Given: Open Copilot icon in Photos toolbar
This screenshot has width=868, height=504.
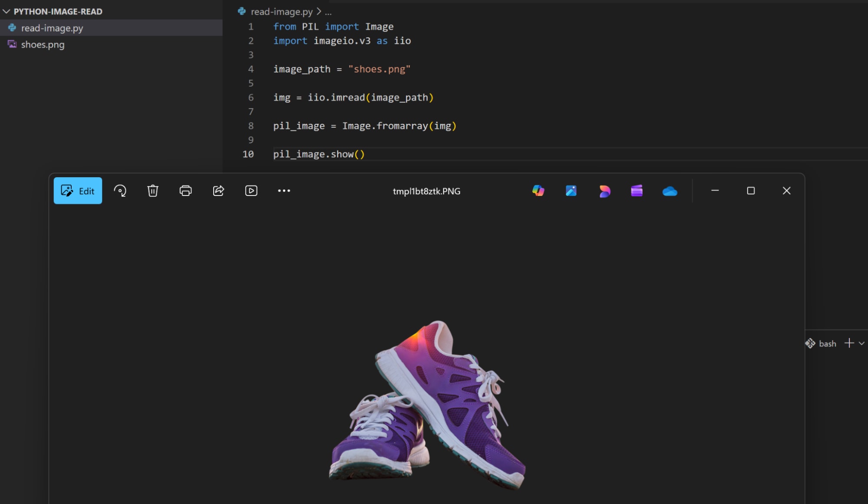Looking at the screenshot, I should (x=538, y=191).
